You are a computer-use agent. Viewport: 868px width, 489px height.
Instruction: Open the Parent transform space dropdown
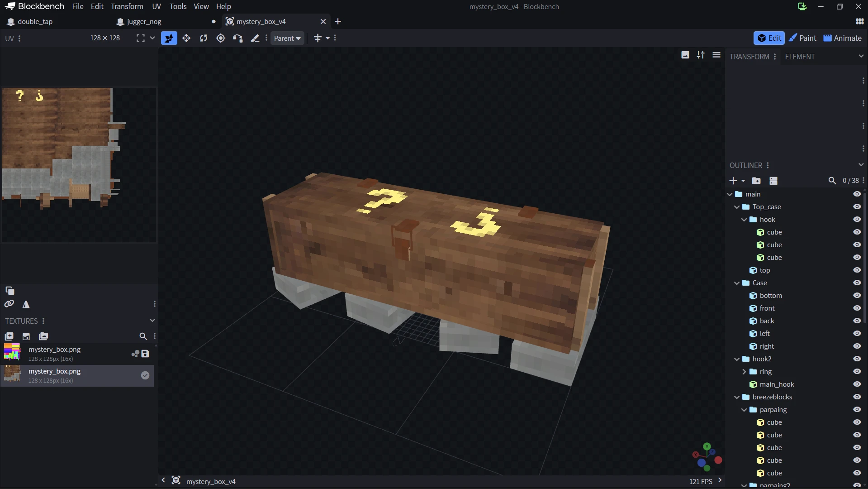point(287,38)
